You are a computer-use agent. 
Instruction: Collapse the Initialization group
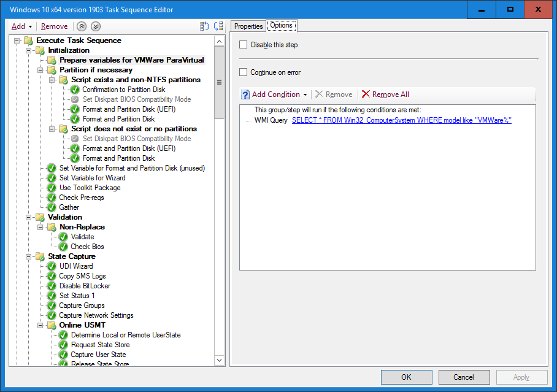28,50
